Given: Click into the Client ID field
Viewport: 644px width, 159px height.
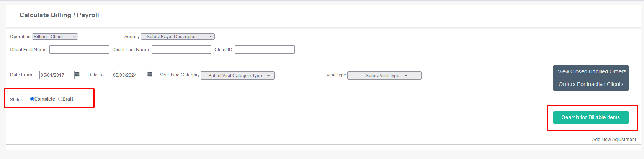Looking at the screenshot, I should coord(265,50).
